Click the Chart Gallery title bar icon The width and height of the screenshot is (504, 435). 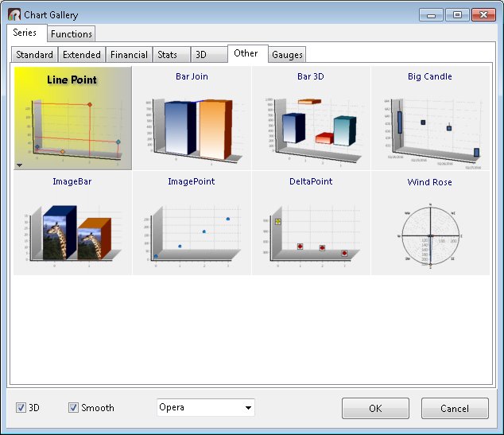pos(14,15)
